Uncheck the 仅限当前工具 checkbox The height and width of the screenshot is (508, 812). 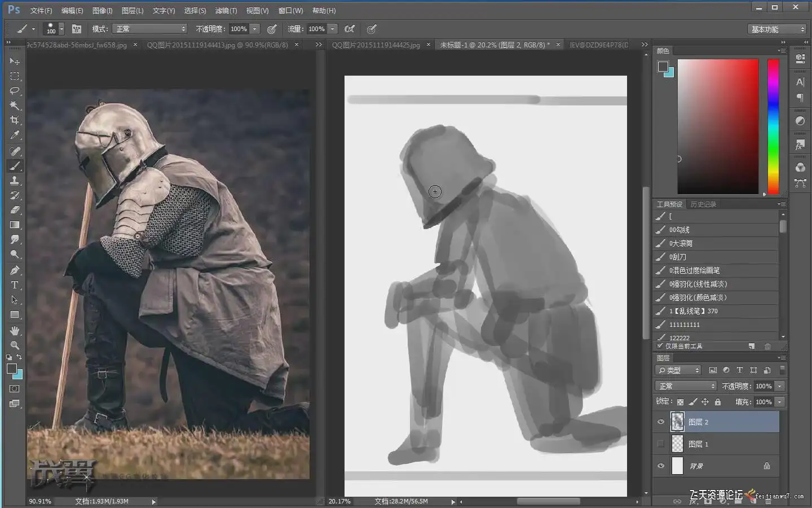point(660,346)
